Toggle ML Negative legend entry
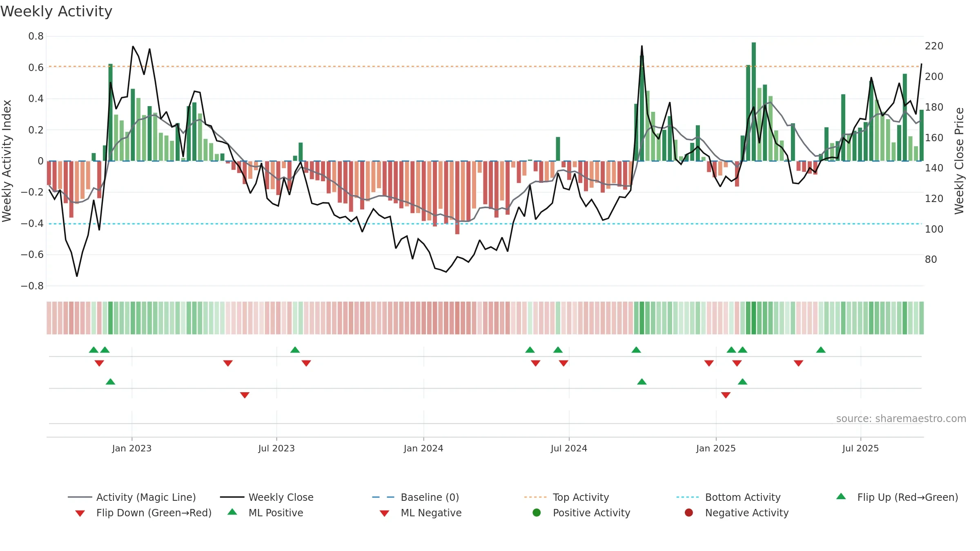 [x=421, y=513]
